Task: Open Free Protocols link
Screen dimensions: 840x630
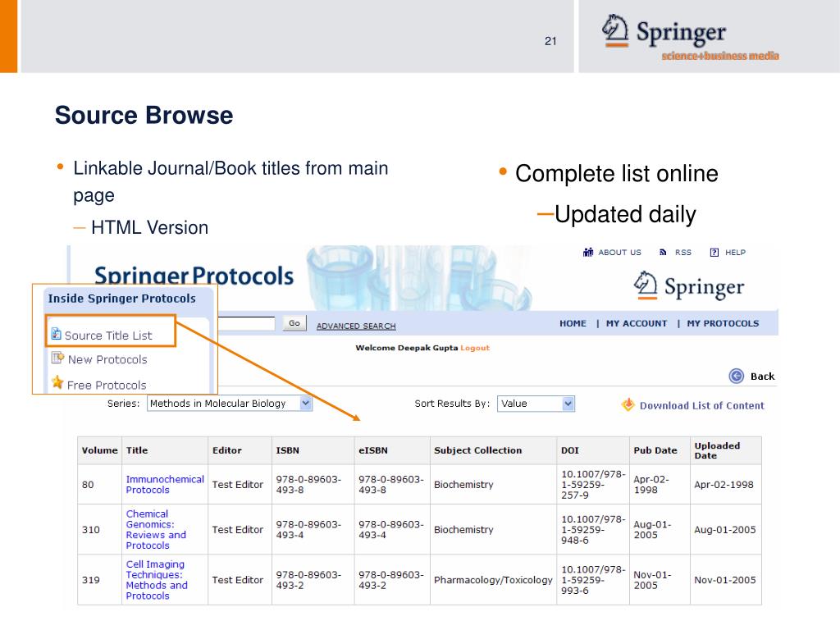Action: 107,385
